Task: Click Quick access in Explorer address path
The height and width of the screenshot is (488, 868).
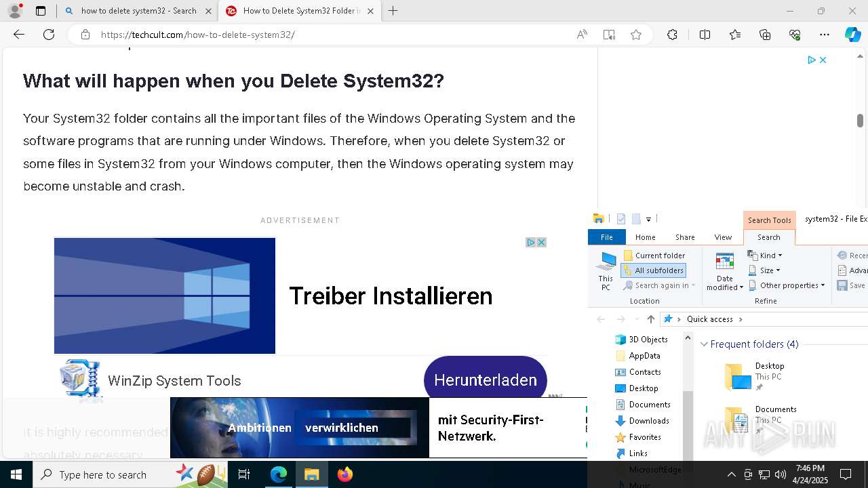Action: (x=709, y=319)
